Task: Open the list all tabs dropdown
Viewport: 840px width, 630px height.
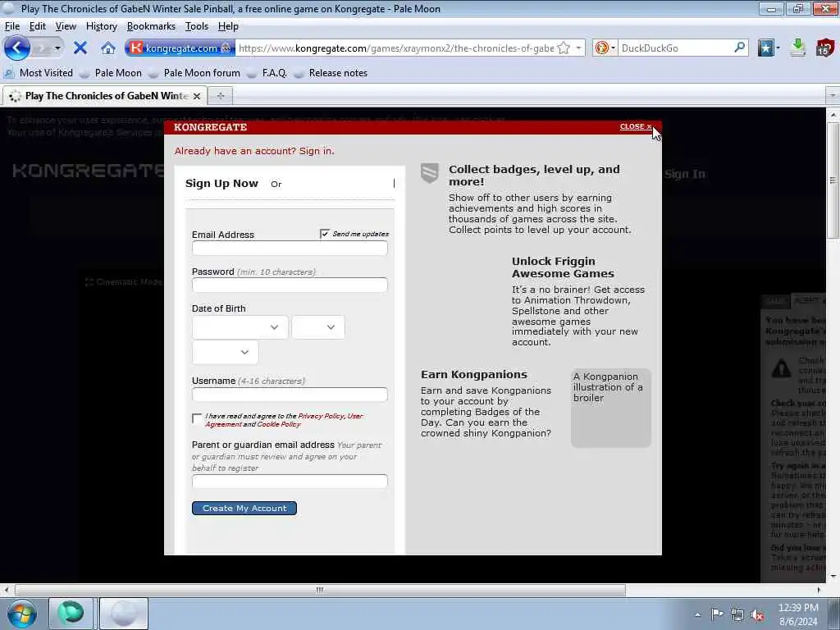Action: pyautogui.click(x=833, y=95)
